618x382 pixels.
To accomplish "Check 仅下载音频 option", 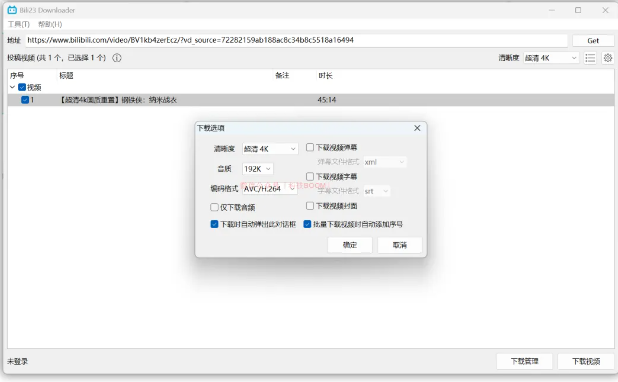I will pos(214,207).
